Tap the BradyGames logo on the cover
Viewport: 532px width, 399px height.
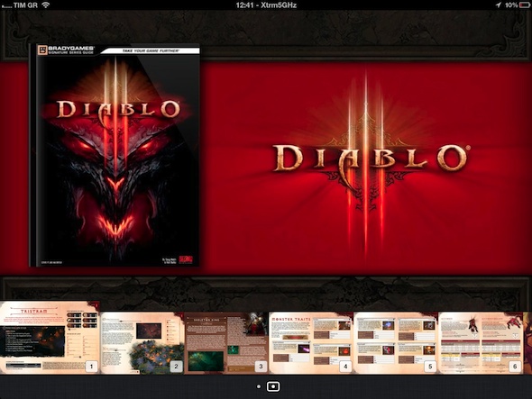click(66, 50)
